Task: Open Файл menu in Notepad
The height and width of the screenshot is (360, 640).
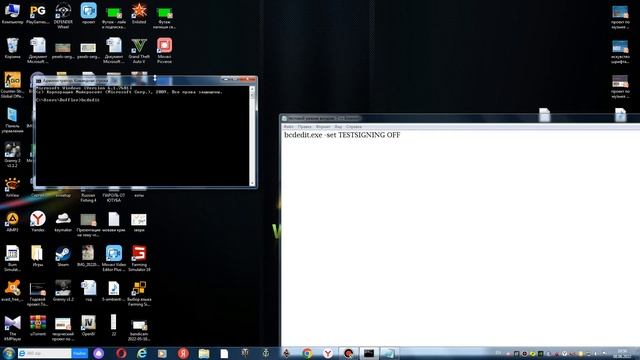Action: (x=289, y=127)
